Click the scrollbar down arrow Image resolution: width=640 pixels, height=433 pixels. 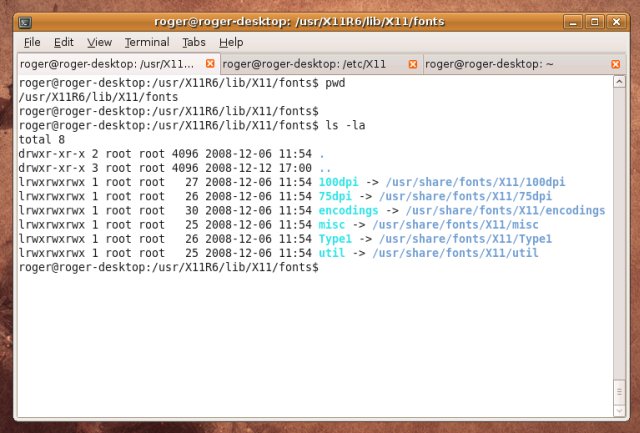point(619,411)
